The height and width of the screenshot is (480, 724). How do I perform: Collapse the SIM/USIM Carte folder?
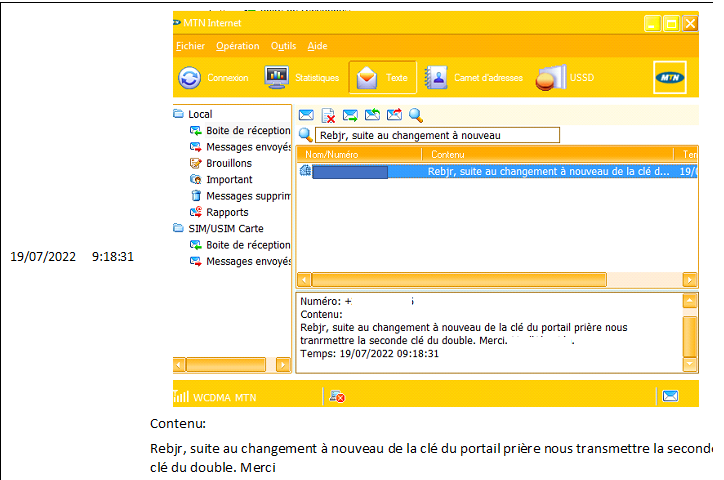click(x=179, y=228)
